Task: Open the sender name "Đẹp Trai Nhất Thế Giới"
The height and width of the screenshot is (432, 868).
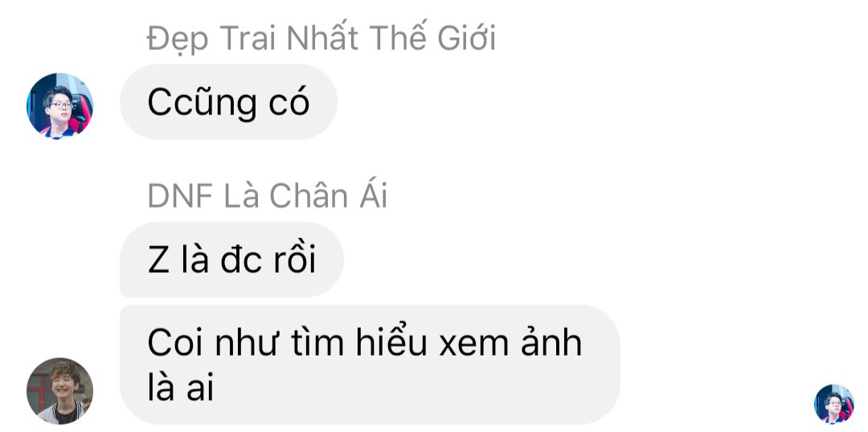Action: click(x=321, y=39)
